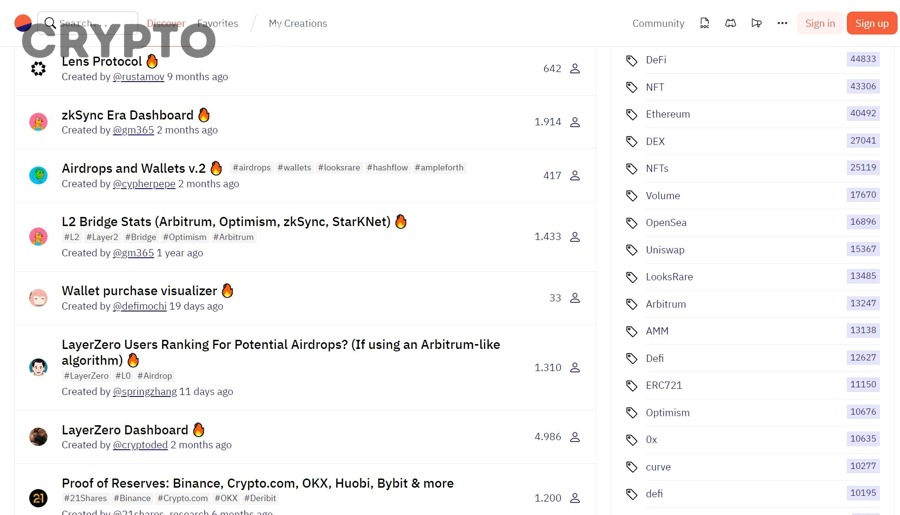The width and height of the screenshot is (900, 515).
Task: Click LayerZero Dashboard creator avatar
Action: (x=38, y=437)
